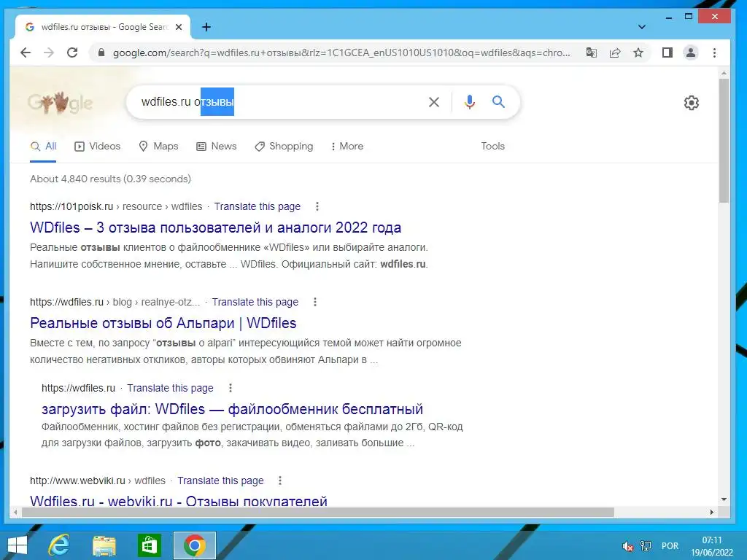747x560 pixels.
Task: Open Wdfiles.ru - webviki.ru Отзывы result
Action: pos(179,501)
